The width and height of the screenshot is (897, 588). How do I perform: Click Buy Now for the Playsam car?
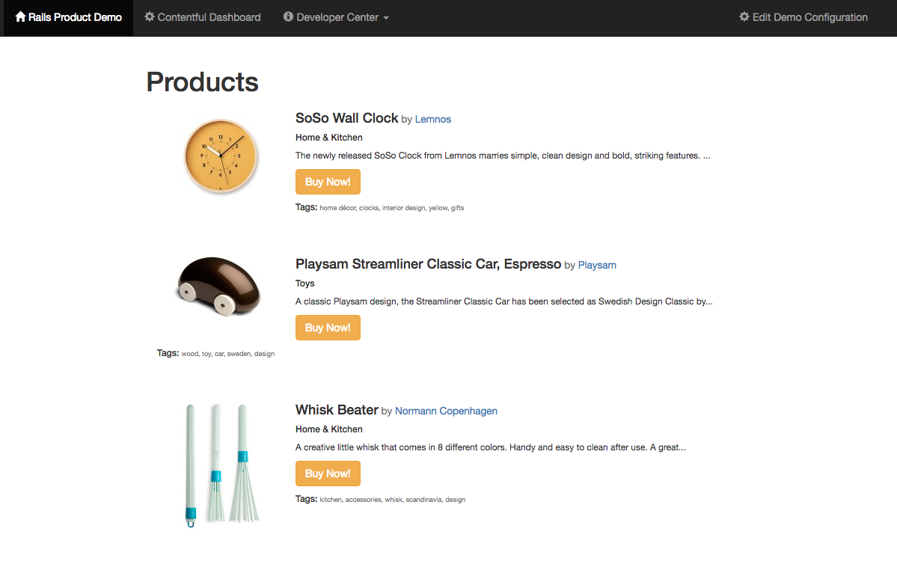(x=328, y=328)
